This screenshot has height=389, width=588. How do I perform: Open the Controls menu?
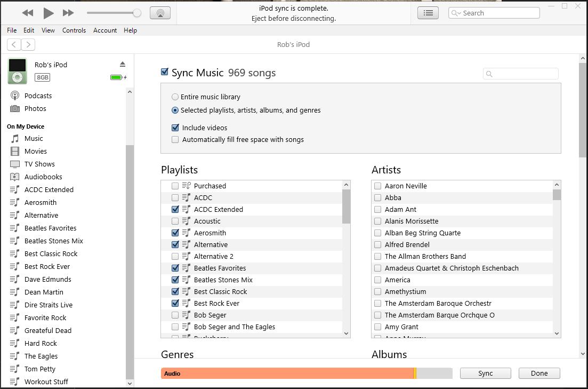[x=74, y=30]
